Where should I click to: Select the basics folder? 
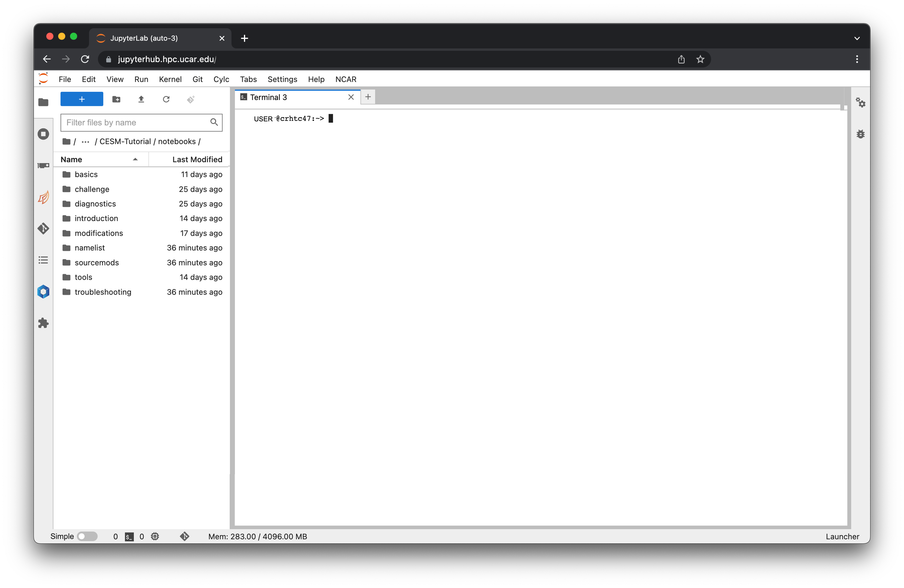coord(141,174)
